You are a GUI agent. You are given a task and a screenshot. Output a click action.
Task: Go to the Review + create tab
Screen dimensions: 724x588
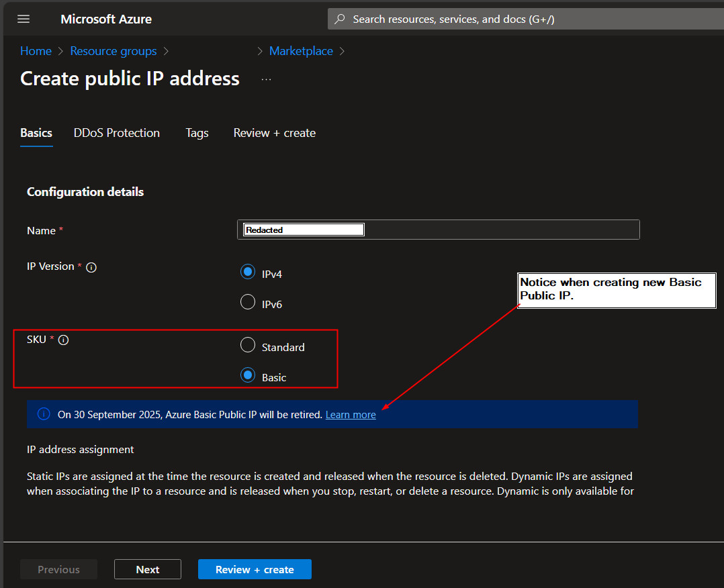click(275, 133)
